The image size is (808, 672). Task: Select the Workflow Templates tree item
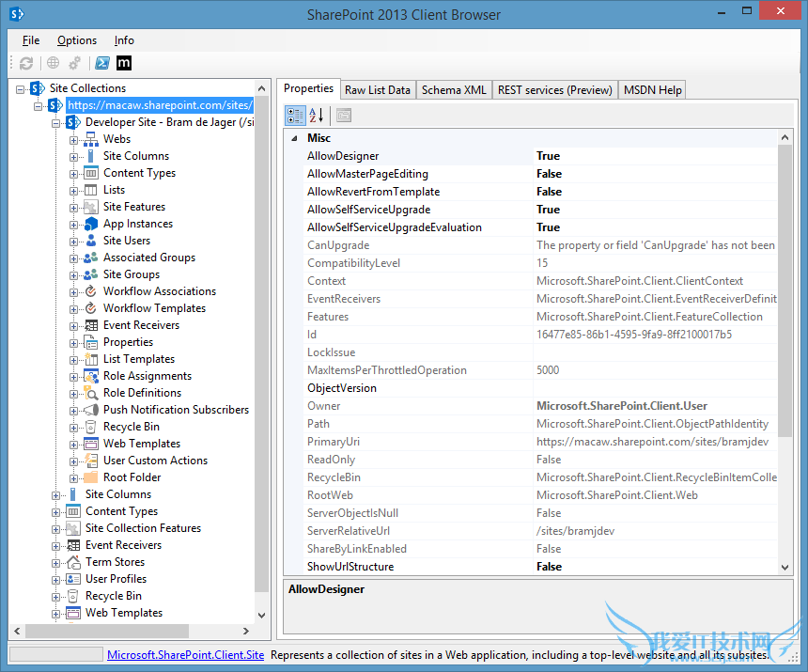coord(154,308)
